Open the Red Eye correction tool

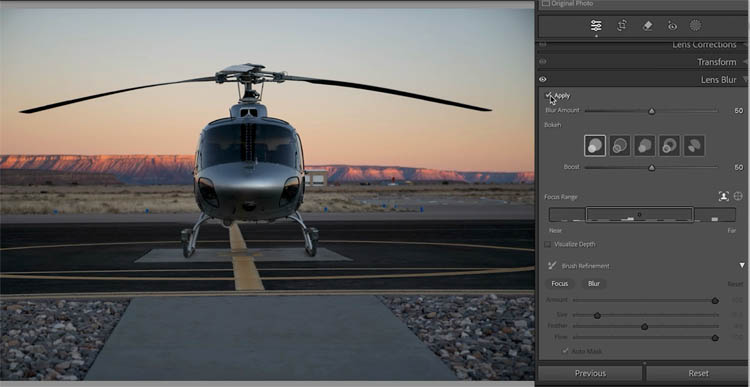coord(673,26)
